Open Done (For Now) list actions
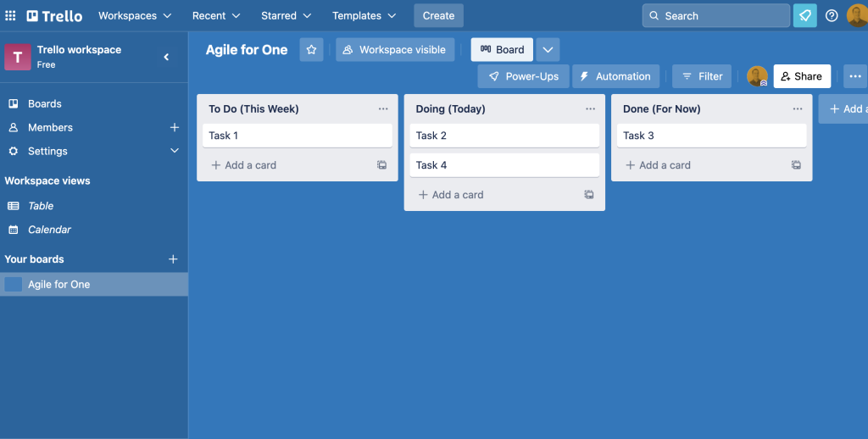The width and height of the screenshot is (868, 439). pos(797,109)
